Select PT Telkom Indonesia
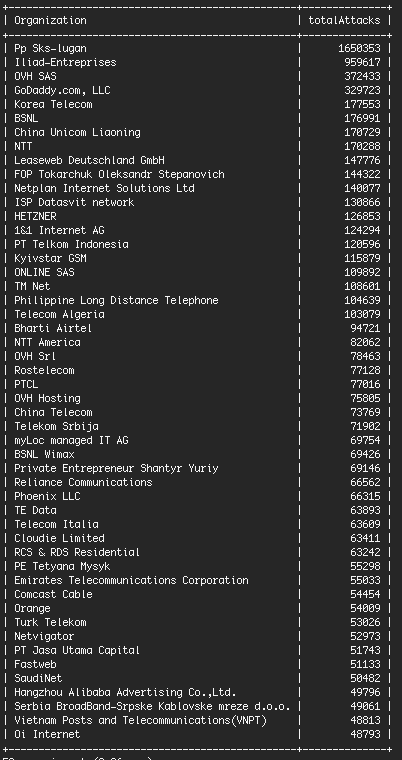 tap(71, 245)
